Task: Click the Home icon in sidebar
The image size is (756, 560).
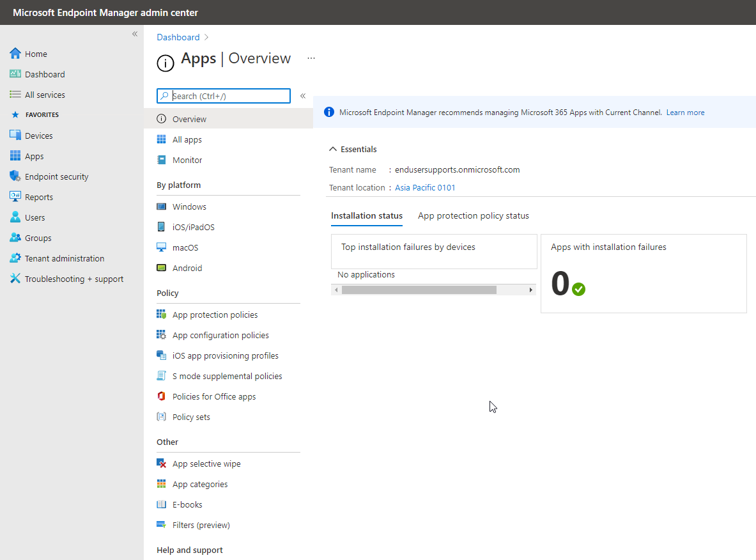Action: [15, 54]
